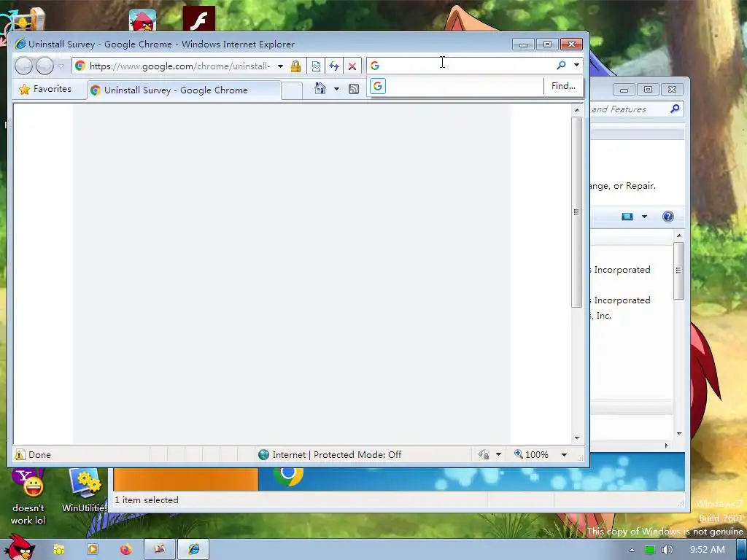Click the volume speaker icon in the tray
747x560 pixels.
point(667,550)
